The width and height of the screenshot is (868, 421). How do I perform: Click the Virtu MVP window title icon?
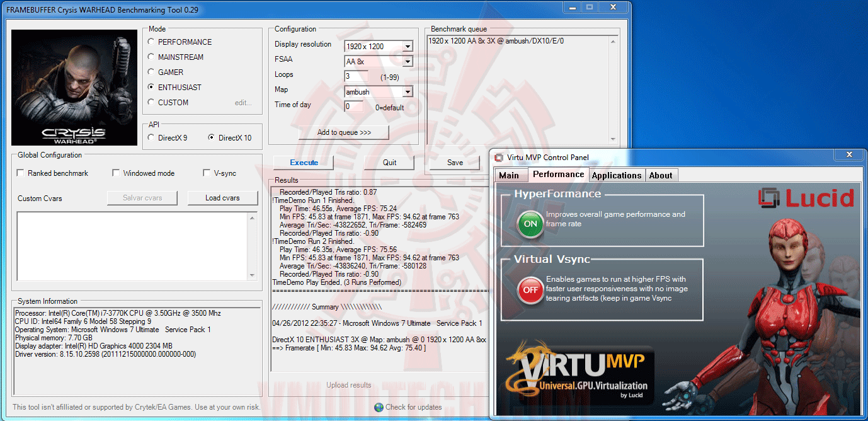point(499,158)
